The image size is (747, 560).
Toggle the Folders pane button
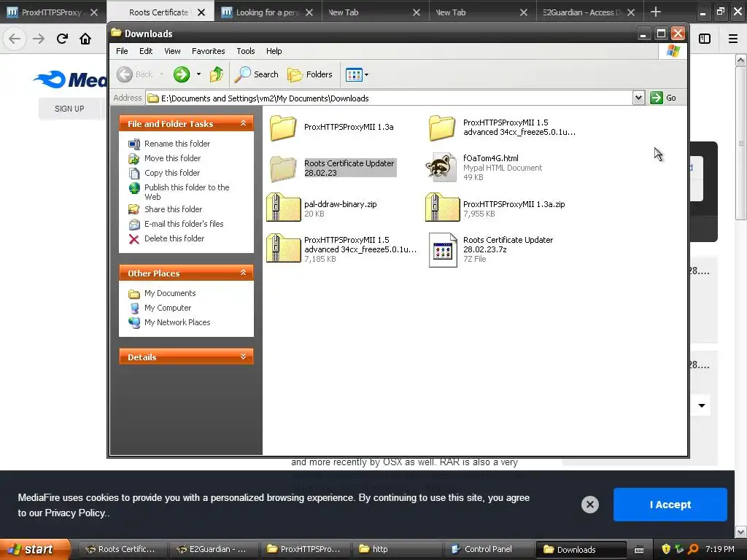[x=309, y=74]
